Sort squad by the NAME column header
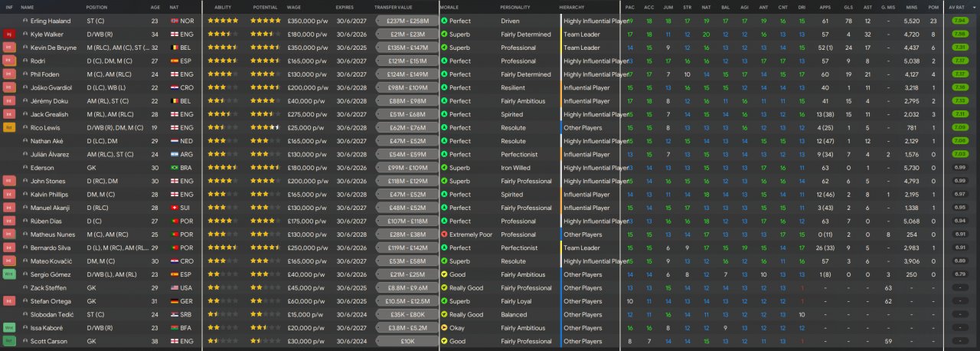Screen dimensions: 980x351 [x=28, y=7]
